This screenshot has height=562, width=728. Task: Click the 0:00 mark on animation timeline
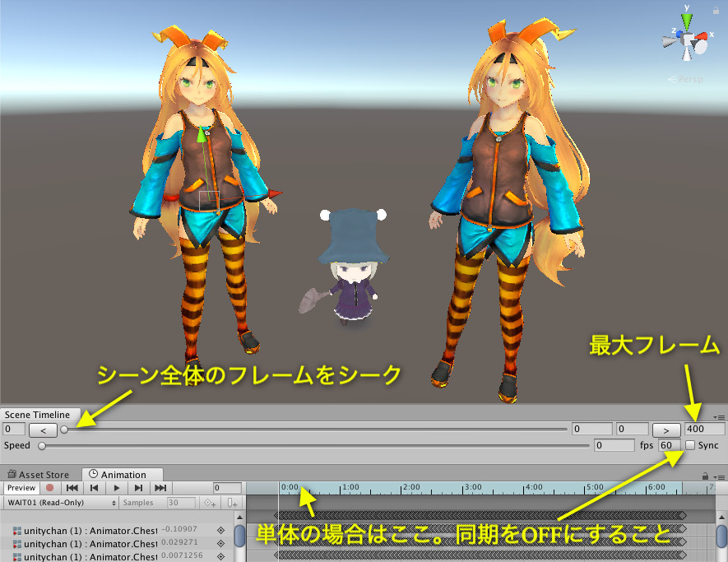click(290, 487)
